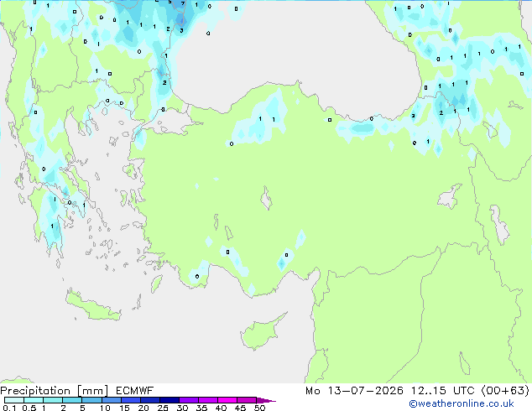
Task: Pick the 40 mm bright magenta legend swatch
Action: (227, 400)
